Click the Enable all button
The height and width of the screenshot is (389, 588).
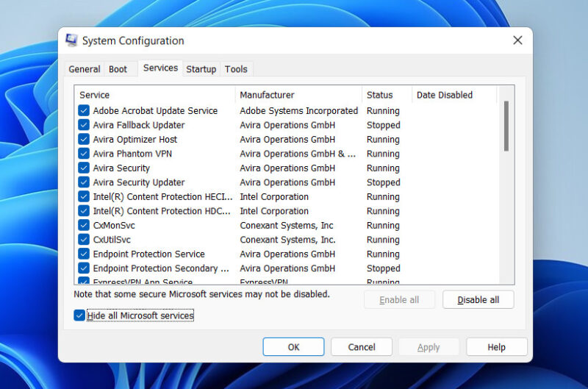[399, 300]
